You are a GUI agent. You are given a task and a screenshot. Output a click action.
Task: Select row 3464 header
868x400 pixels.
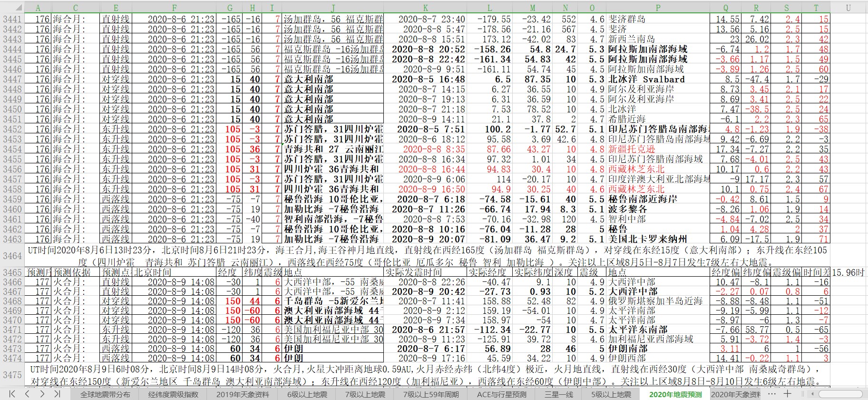pos(12,256)
